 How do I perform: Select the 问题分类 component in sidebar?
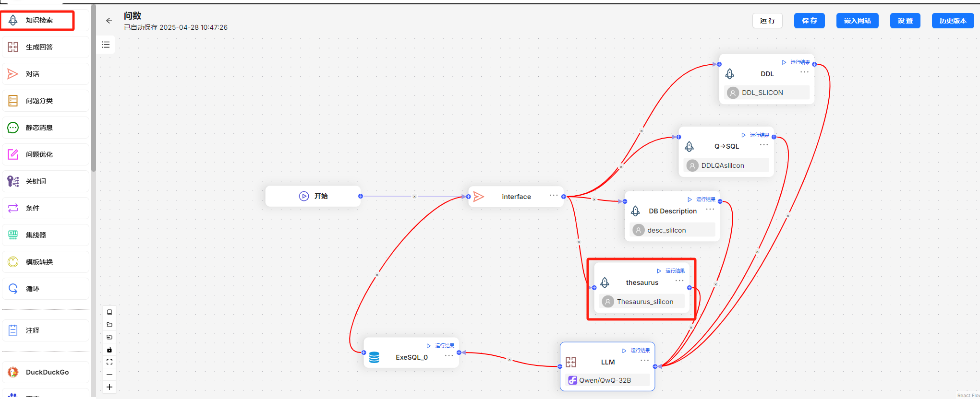[45, 101]
